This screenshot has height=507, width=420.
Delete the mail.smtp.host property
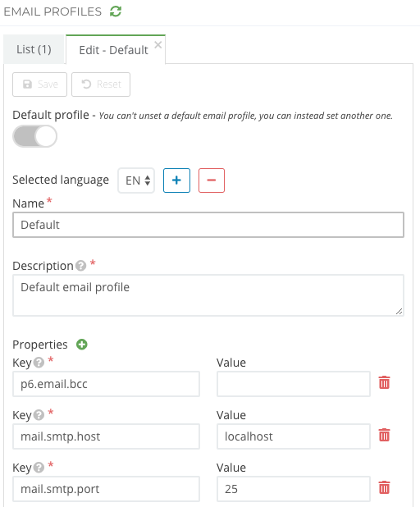pos(384,435)
